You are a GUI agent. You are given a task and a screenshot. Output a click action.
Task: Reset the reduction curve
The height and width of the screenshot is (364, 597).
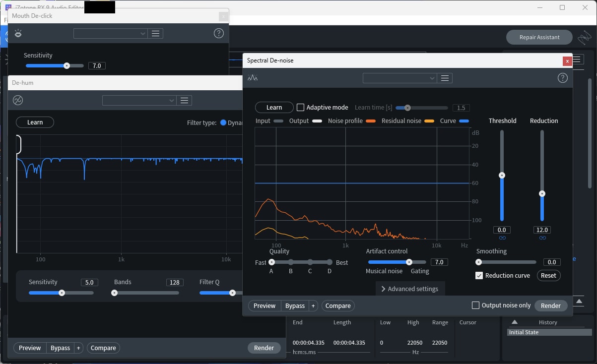click(548, 276)
